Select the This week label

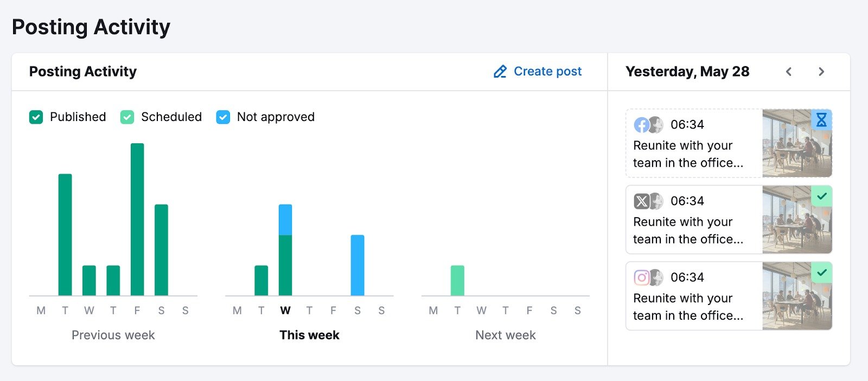(309, 335)
